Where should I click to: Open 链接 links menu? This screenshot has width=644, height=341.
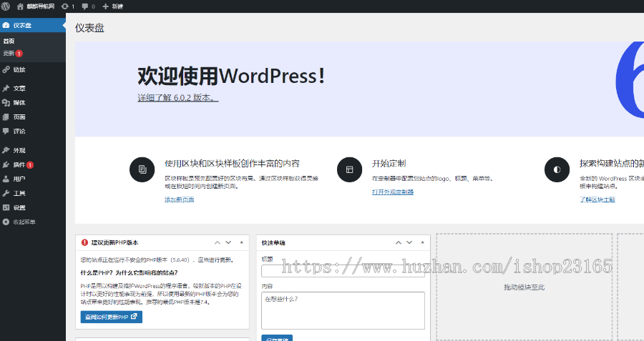pyautogui.click(x=33, y=70)
